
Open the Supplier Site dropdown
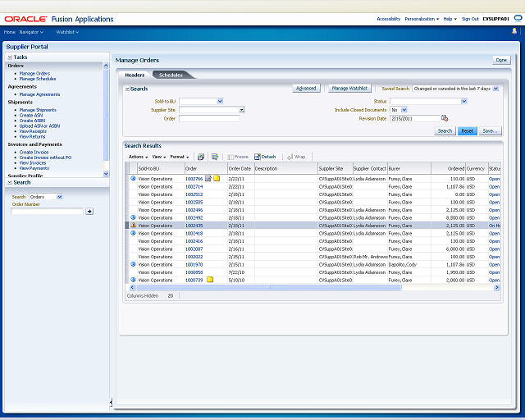[242, 110]
